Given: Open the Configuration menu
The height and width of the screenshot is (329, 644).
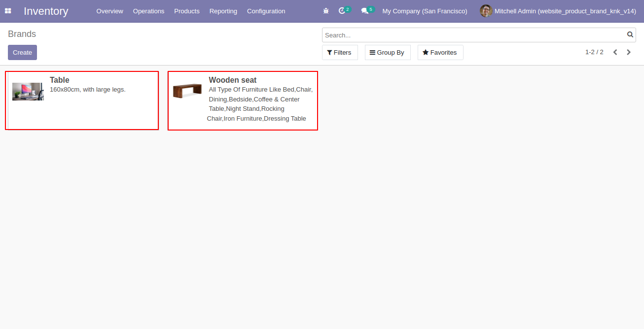Looking at the screenshot, I should tap(266, 11).
